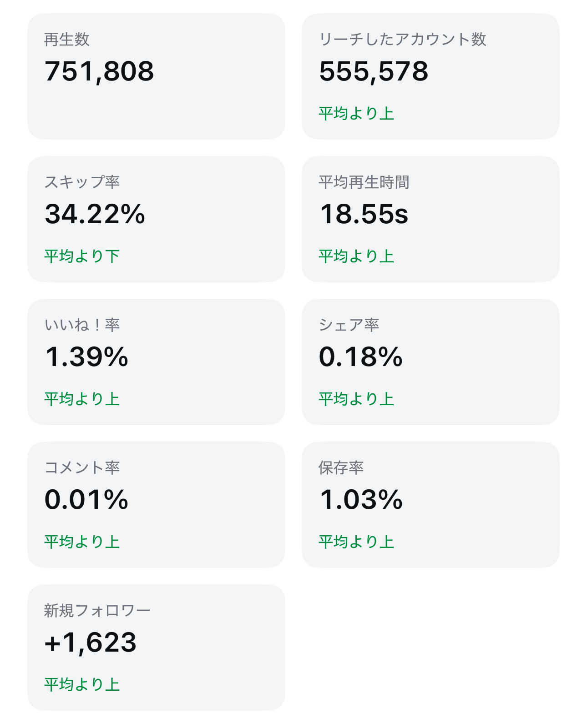Click the 0.01% comment rate value
Image resolution: width=587 pixels, height=728 pixels.
86,500
